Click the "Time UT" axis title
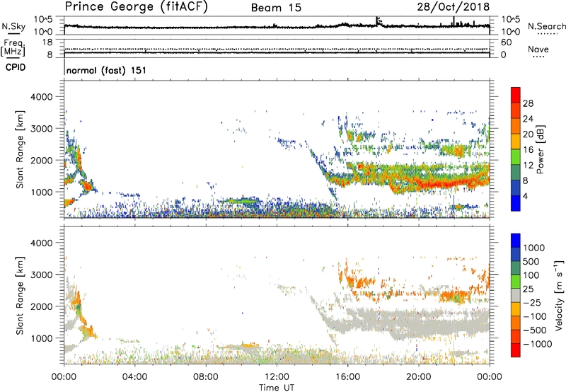566x392 pixels. [x=277, y=388]
